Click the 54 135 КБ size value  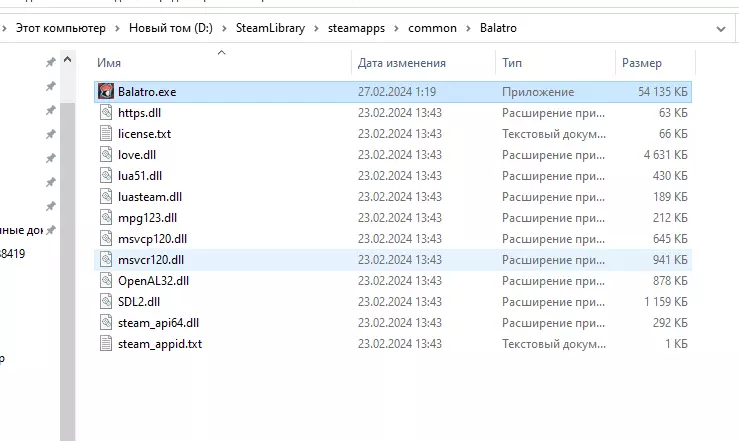[x=663, y=91]
